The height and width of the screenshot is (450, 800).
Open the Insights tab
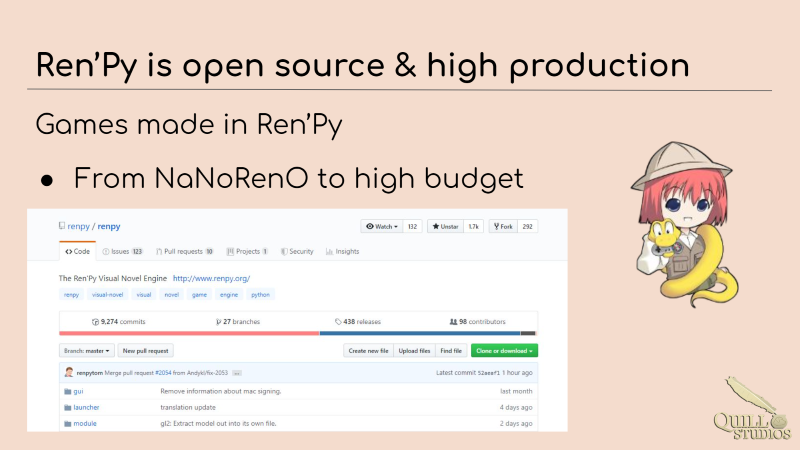click(x=342, y=252)
